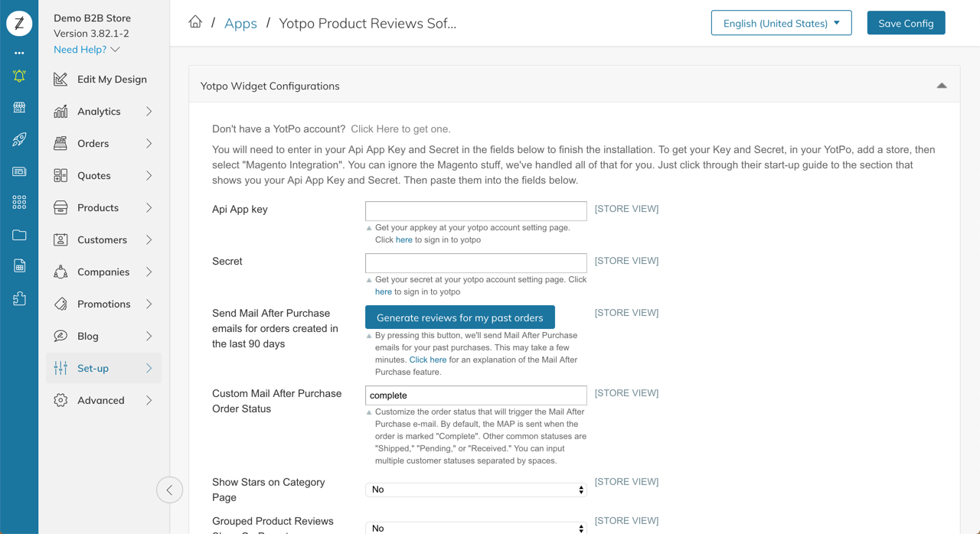This screenshot has height=534, width=980.
Task: Open 'Click here' Mail After Purchase explanation link
Action: pyautogui.click(x=428, y=360)
